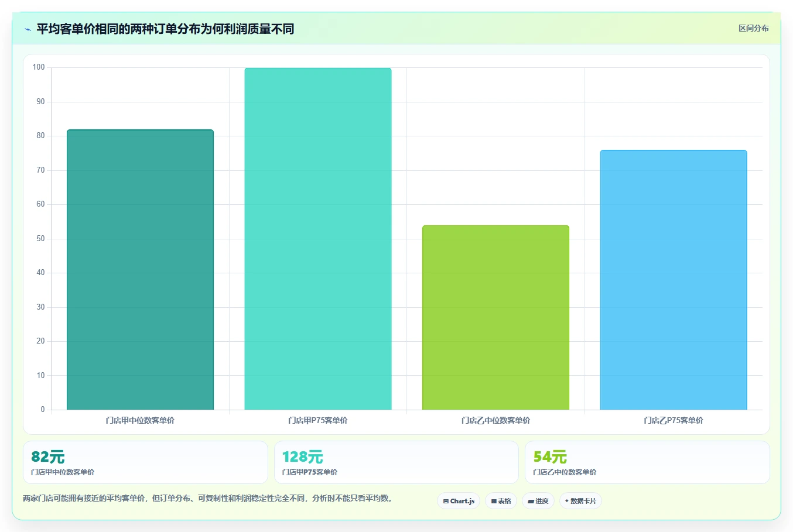Click the 区间分布 label in header
793x532 pixels.
(753, 28)
